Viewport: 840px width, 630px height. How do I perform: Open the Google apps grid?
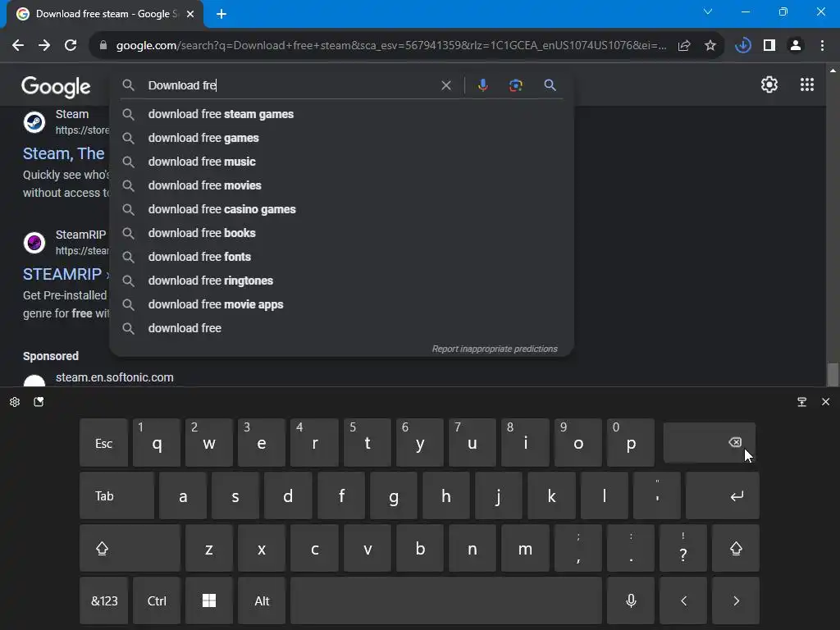point(807,84)
